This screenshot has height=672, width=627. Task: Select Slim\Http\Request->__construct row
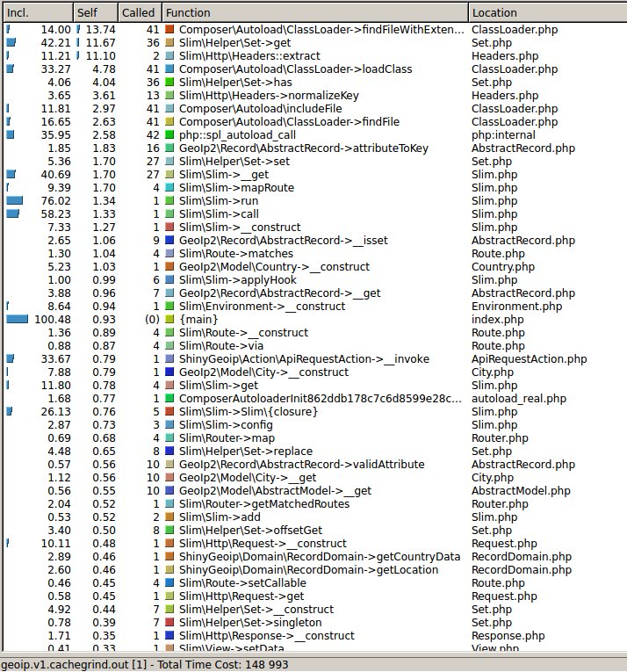tap(315, 544)
